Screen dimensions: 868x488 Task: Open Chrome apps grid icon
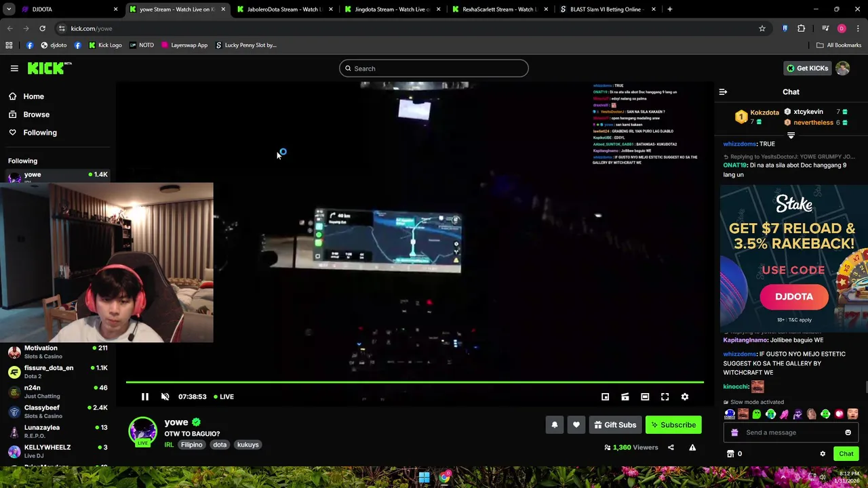click(x=9, y=45)
